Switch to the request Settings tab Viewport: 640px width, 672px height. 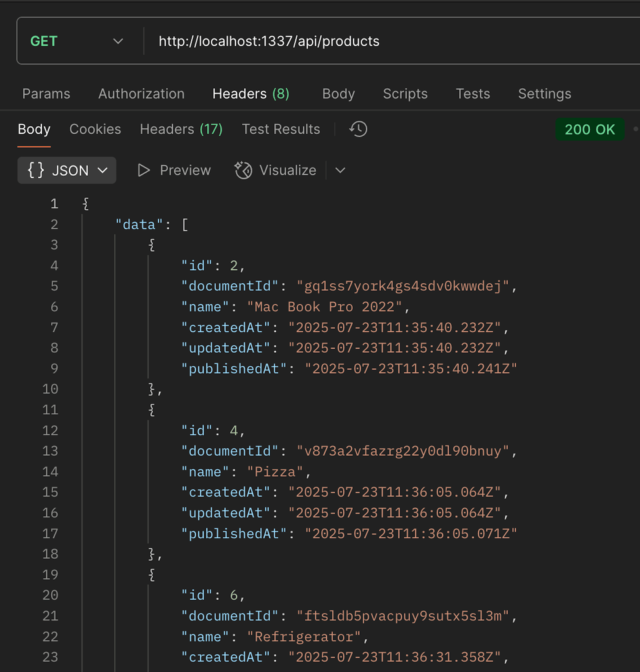pos(544,94)
